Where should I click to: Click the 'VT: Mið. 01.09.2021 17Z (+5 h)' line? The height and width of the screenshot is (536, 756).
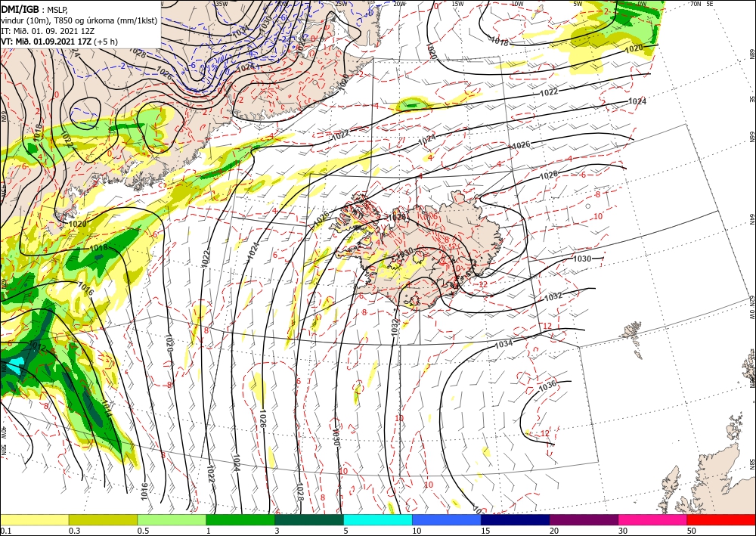pyautogui.click(x=59, y=42)
